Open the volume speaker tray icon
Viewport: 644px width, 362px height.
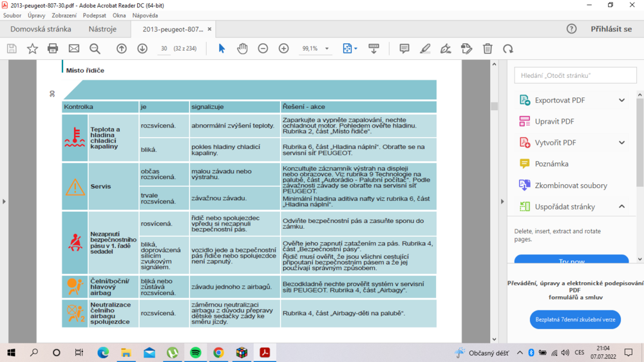pyautogui.click(x=565, y=352)
